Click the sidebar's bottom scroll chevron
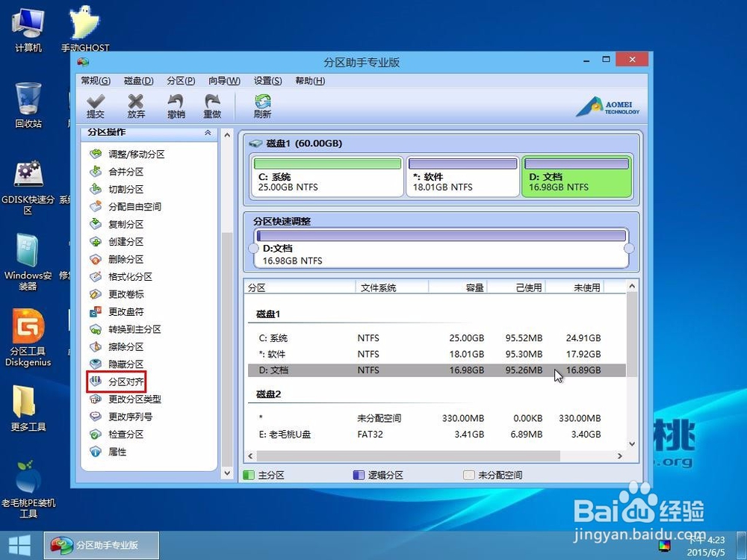Image resolution: width=747 pixels, height=560 pixels. click(227, 473)
